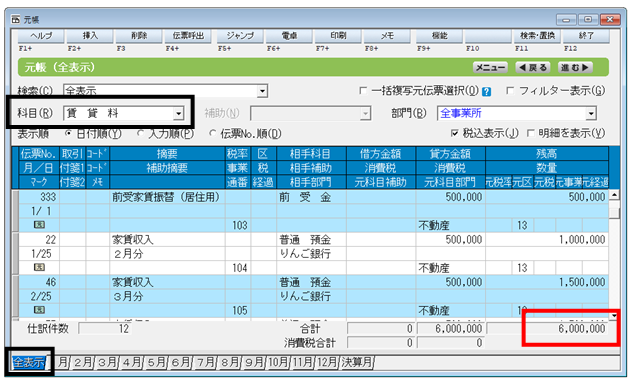Click the ledger scrollbar up arrow
Screen dimensions: 631x384
coord(614,196)
